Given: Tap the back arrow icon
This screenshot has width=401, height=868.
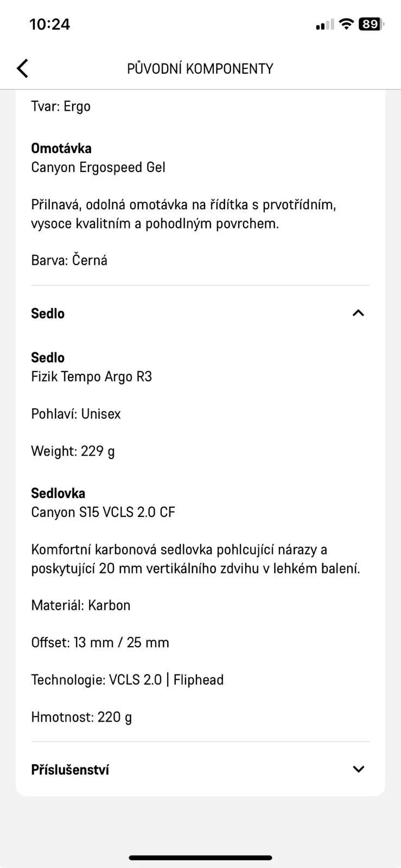Looking at the screenshot, I should [22, 68].
